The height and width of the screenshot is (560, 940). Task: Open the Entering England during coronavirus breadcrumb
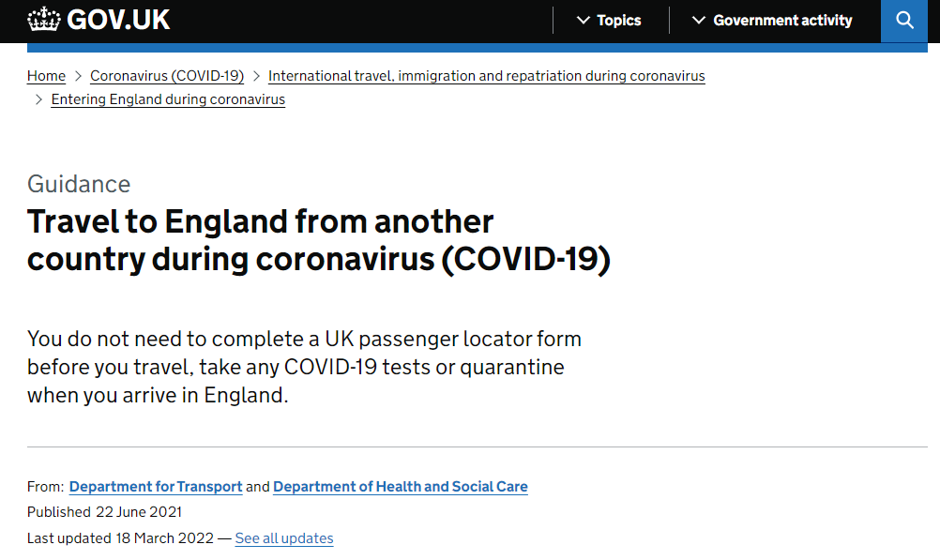pos(167,98)
